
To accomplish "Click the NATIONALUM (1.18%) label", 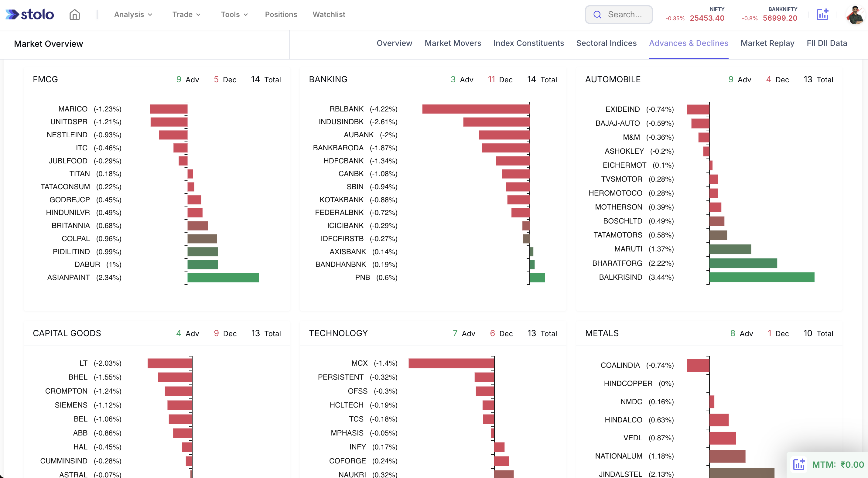I will (634, 456).
